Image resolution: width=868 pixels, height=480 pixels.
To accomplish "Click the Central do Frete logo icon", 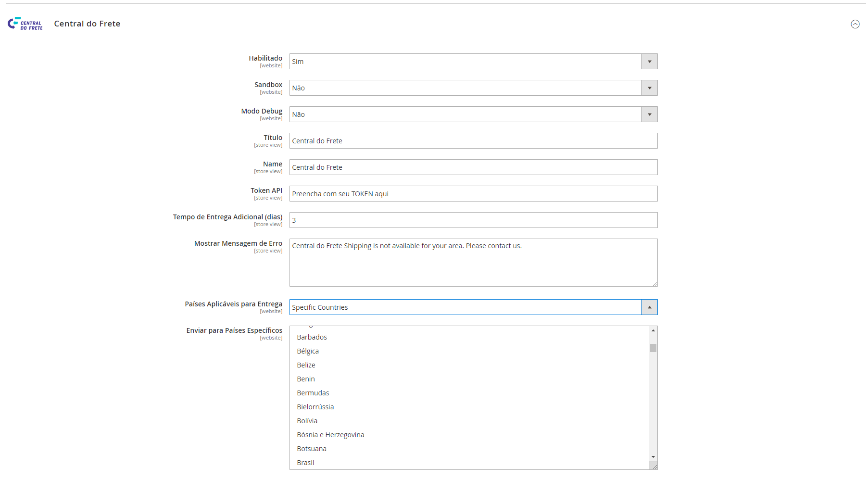I will (x=25, y=24).
